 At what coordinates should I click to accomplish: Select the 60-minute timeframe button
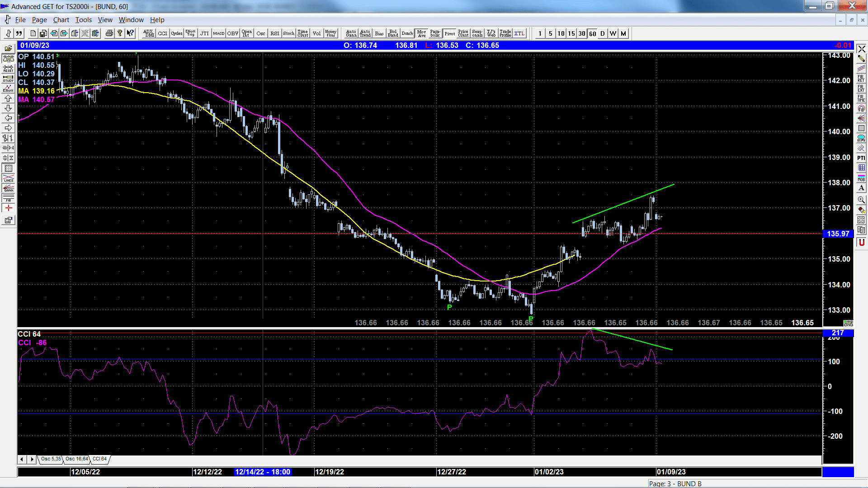click(x=592, y=33)
